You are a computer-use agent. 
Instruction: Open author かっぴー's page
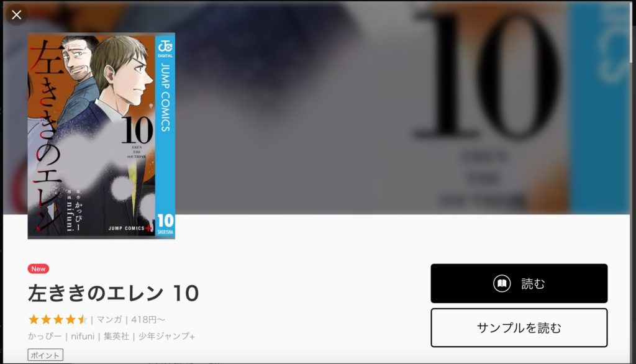tap(45, 337)
